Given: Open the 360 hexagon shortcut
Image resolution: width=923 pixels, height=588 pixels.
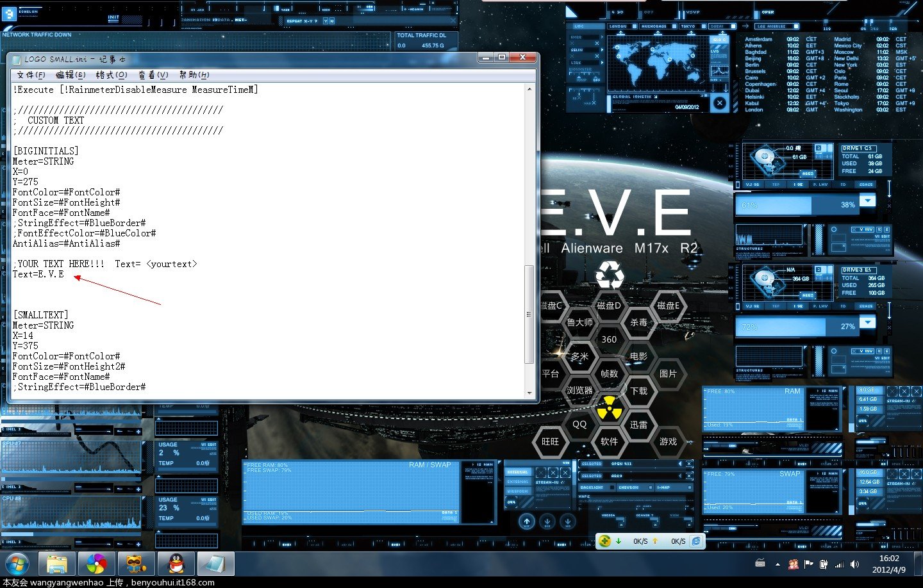Looking at the screenshot, I should point(609,339).
